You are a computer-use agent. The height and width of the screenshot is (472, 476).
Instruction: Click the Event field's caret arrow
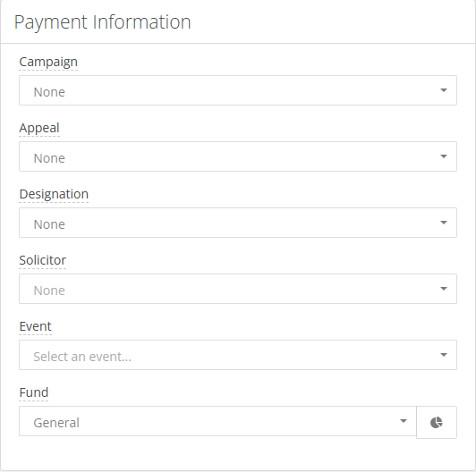tap(444, 355)
